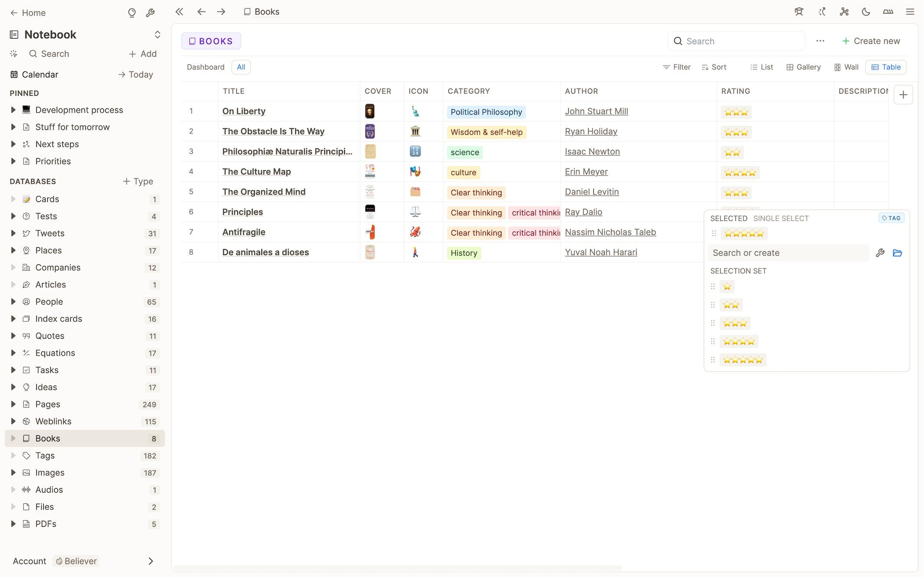Expand Development process pinned item

13,110
